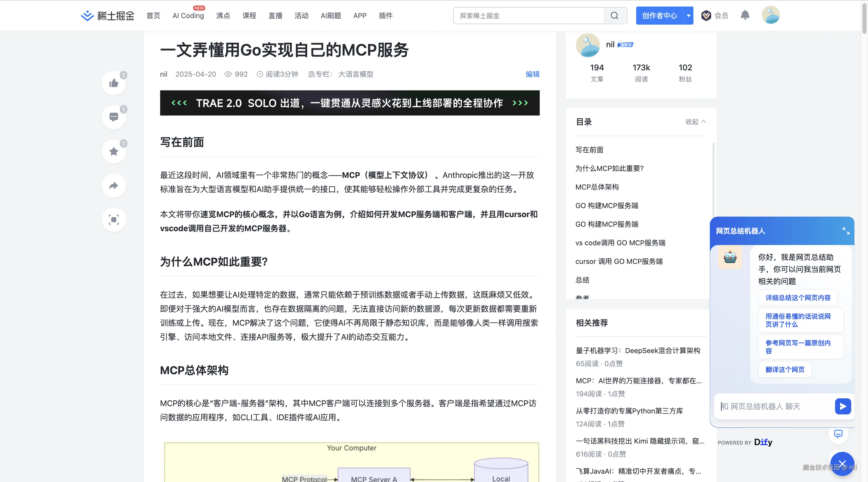
Task: Enter immersive reading mode icon
Action: pyautogui.click(x=114, y=220)
